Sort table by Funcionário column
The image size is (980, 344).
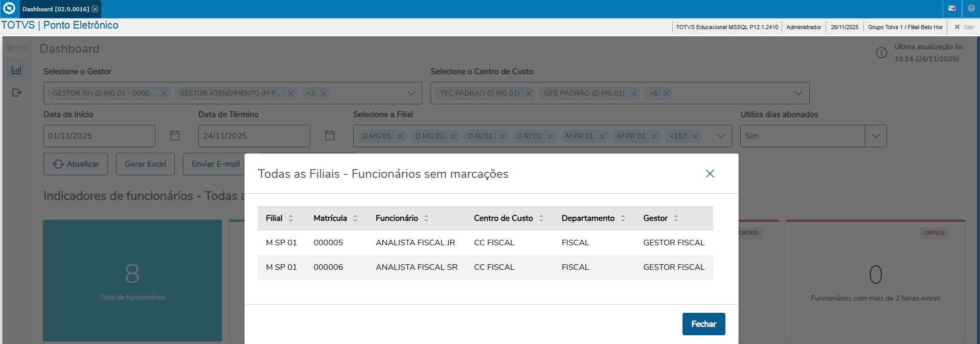pyautogui.click(x=426, y=218)
